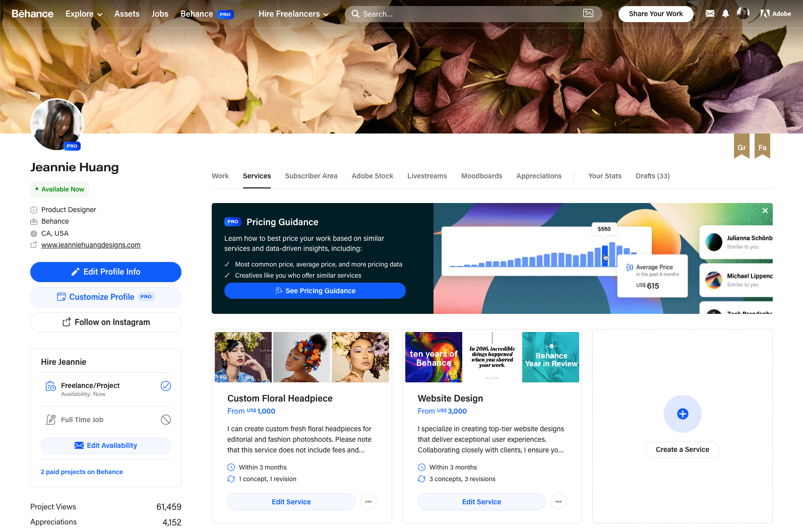Click the Share Your Work button

point(656,14)
